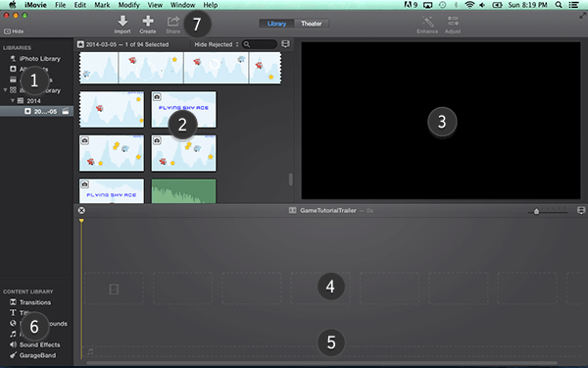
Task: Hide the sidebar with Hide button
Action: (x=14, y=31)
